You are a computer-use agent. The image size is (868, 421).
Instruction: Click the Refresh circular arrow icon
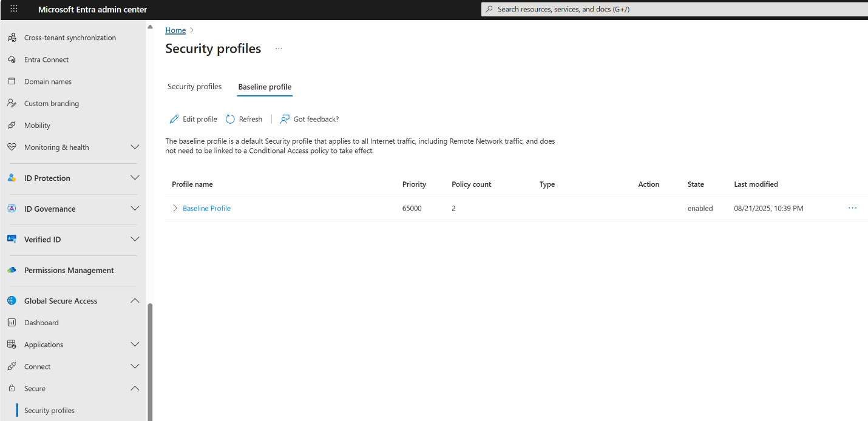pos(230,119)
